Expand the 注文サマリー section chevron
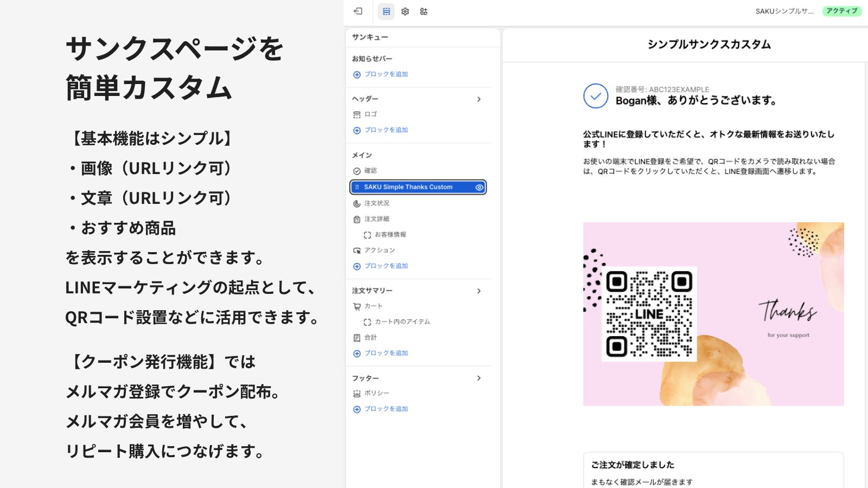The width and height of the screenshot is (868, 488). (479, 291)
